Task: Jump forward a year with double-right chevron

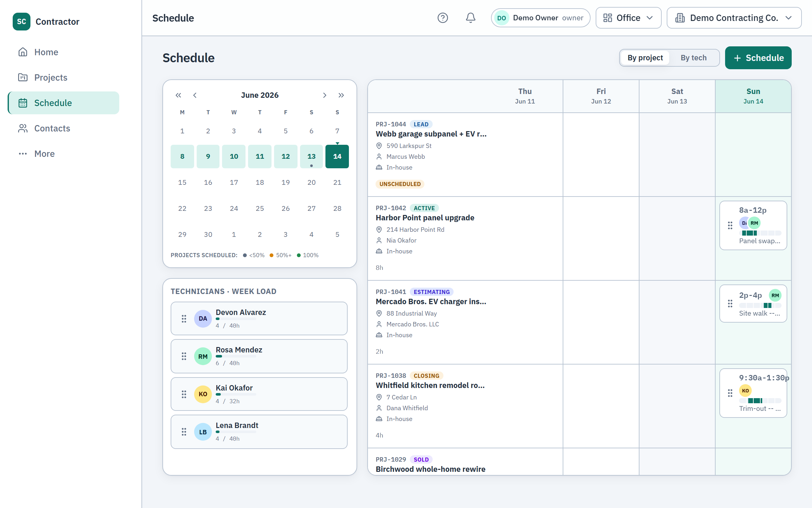Action: pyautogui.click(x=341, y=95)
